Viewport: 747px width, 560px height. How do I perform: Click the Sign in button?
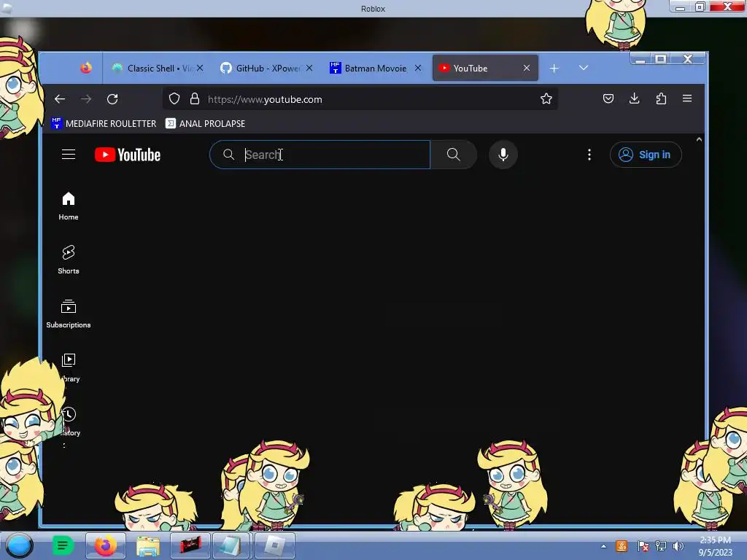coord(646,155)
